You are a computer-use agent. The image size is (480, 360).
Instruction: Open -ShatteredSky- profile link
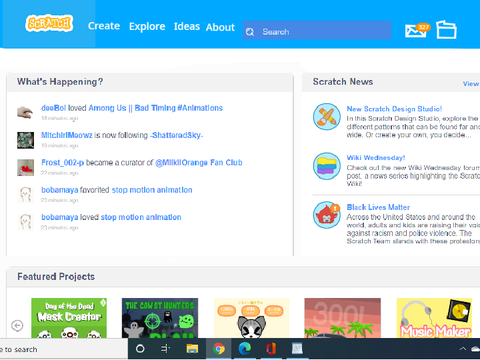pos(176,135)
